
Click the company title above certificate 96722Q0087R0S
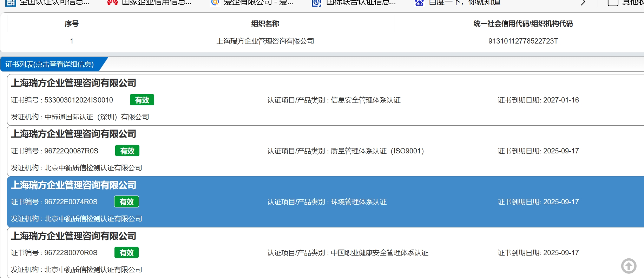coord(73,134)
